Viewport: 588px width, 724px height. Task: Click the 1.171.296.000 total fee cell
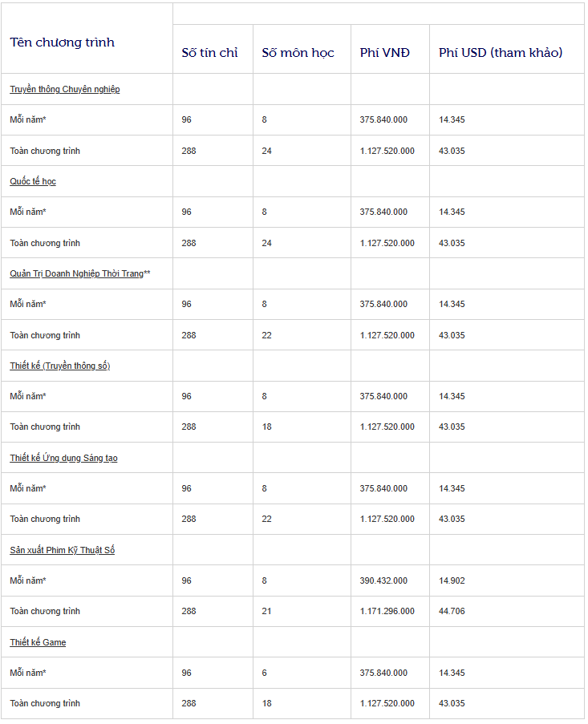[x=387, y=611]
